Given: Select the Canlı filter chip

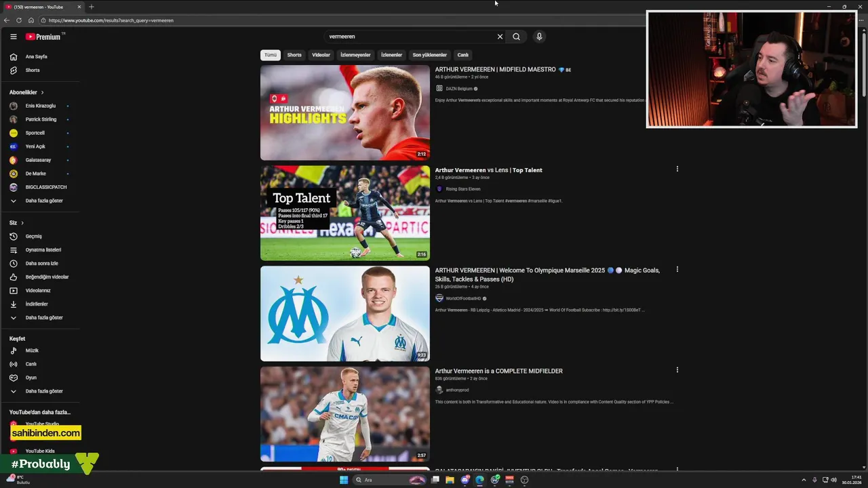Looking at the screenshot, I should [x=463, y=55].
